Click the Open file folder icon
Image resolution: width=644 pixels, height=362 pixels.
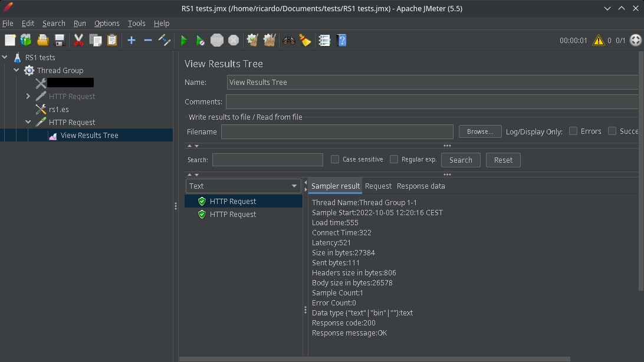(x=42, y=40)
